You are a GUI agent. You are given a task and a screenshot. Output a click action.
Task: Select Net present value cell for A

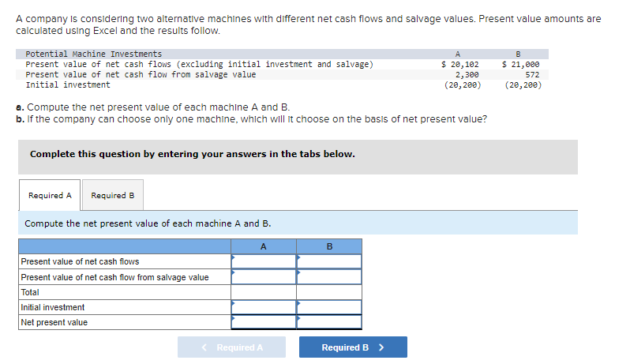pos(264,322)
